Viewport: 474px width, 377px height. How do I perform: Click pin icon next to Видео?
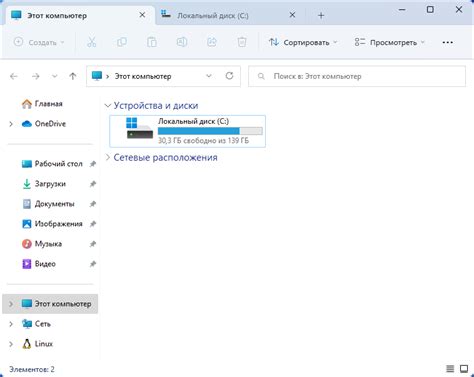coord(93,264)
